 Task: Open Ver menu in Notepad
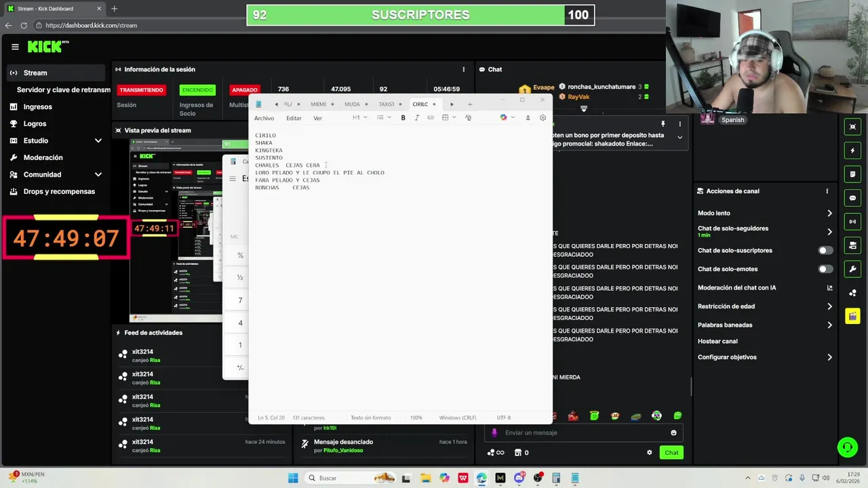click(x=317, y=118)
